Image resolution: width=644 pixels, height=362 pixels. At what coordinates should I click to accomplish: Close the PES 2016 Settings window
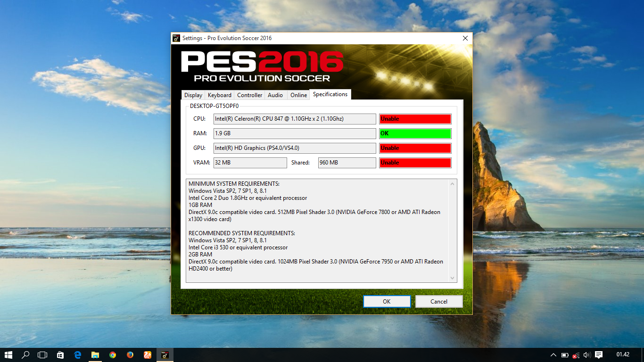(465, 38)
